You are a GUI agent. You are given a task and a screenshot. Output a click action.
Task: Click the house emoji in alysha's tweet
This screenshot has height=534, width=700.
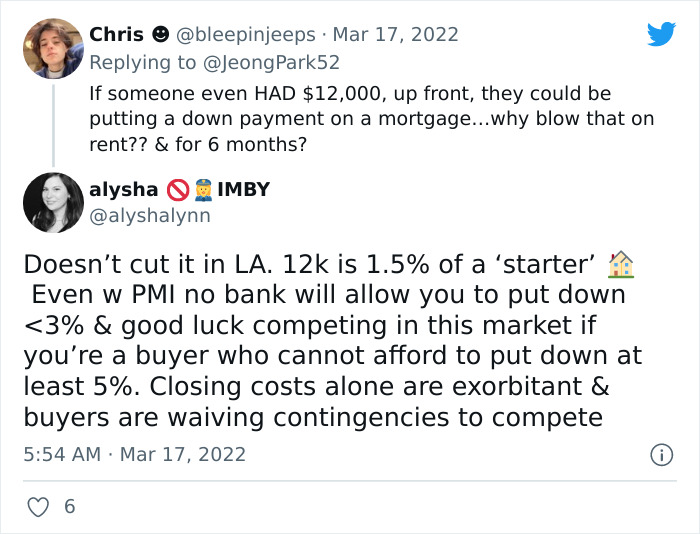point(621,265)
